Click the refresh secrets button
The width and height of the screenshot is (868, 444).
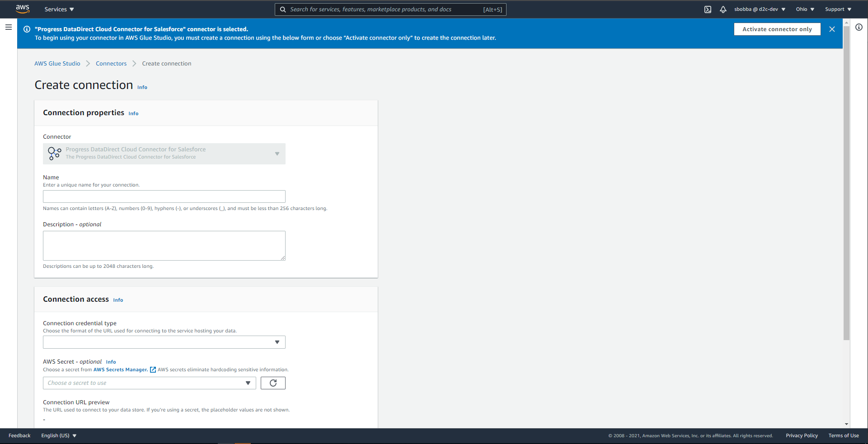pyautogui.click(x=273, y=383)
